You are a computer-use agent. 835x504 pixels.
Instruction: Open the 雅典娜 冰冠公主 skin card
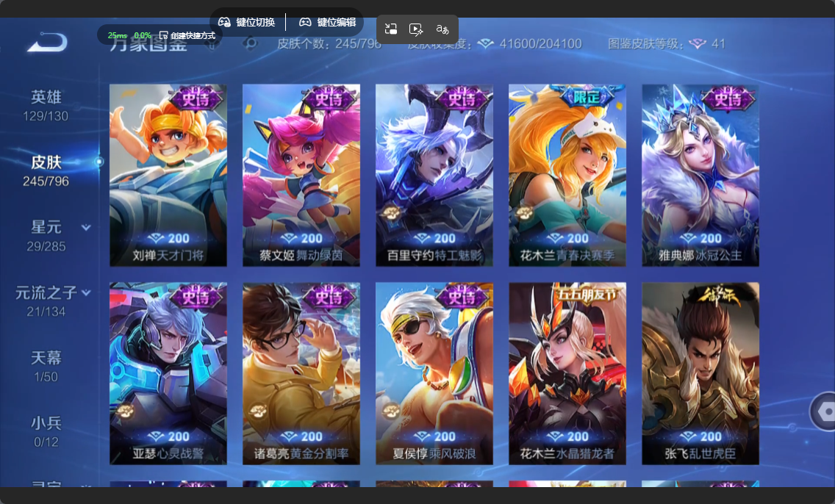pos(700,175)
